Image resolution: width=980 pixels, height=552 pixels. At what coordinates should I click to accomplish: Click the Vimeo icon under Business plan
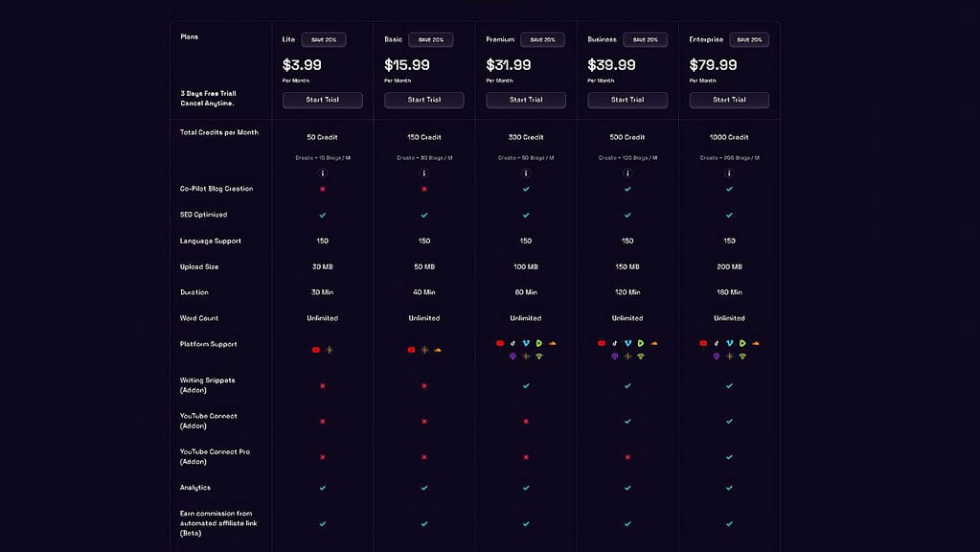627,342
